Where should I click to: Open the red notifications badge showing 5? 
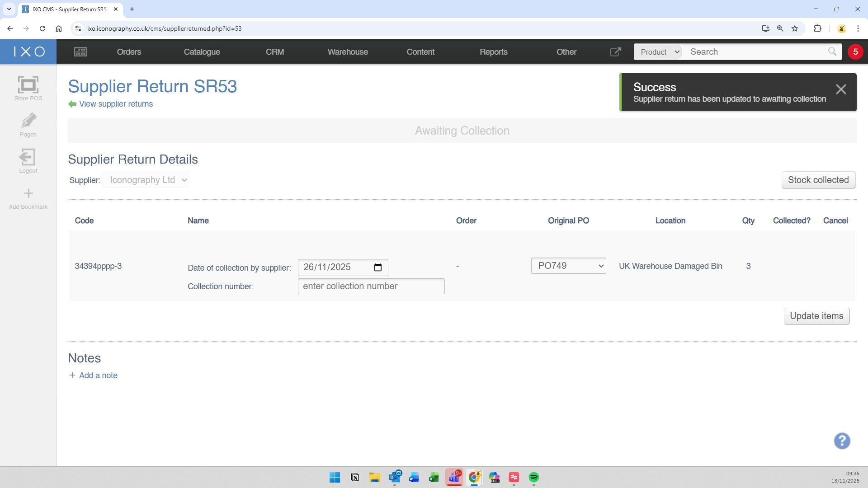click(855, 52)
